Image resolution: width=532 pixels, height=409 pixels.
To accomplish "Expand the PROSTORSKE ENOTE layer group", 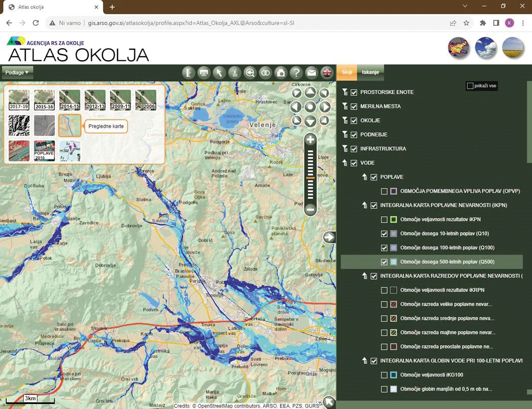I will pyautogui.click(x=346, y=92).
